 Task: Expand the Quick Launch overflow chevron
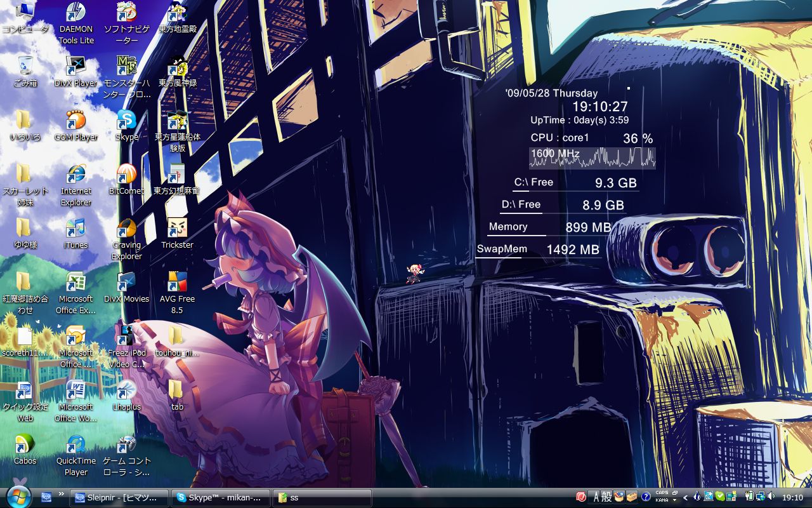pos(61,494)
